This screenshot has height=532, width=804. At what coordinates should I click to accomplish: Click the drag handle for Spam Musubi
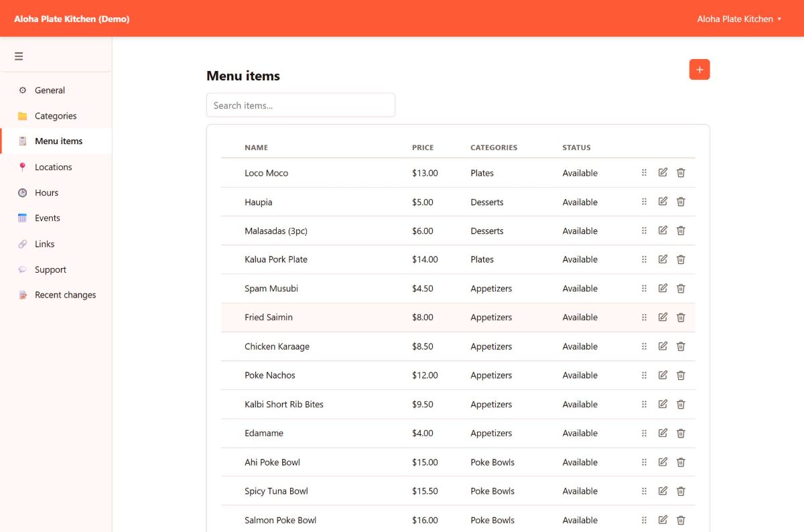pos(645,288)
